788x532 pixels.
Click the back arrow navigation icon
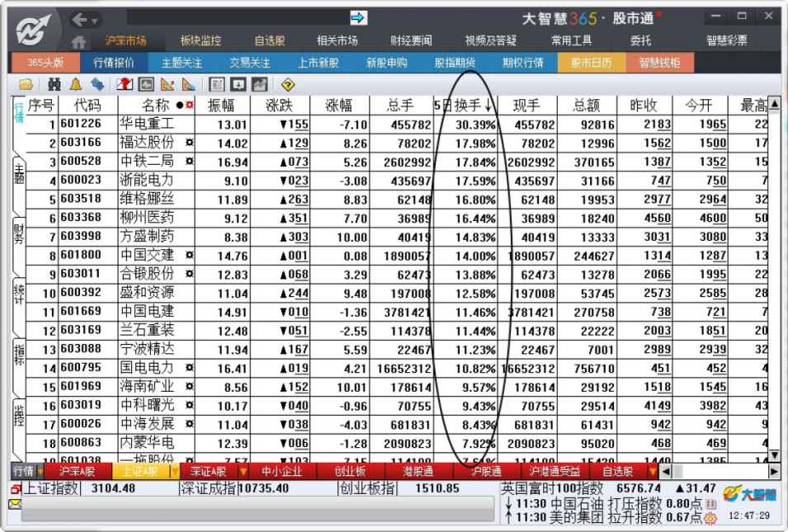pyautogui.click(x=79, y=20)
